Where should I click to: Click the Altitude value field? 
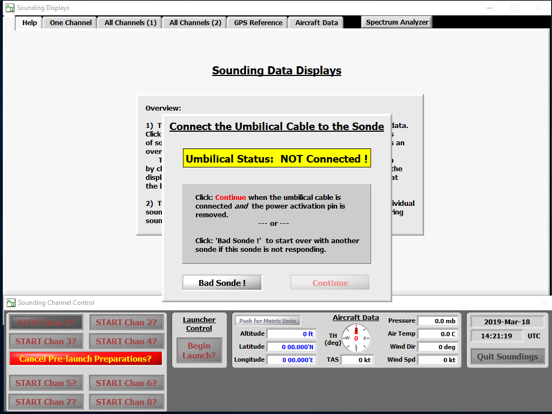(291, 334)
